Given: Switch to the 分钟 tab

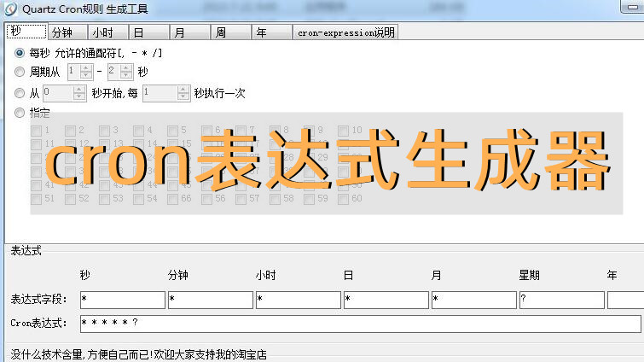Looking at the screenshot, I should click(67, 32).
